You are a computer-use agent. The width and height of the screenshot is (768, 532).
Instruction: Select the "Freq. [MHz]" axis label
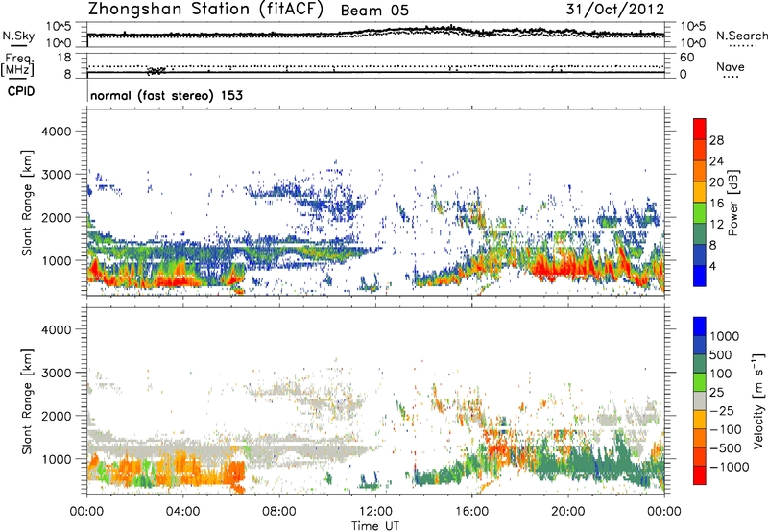18,64
